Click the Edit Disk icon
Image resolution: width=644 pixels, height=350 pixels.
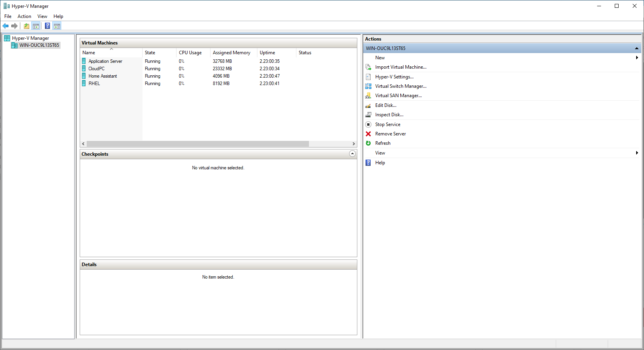click(368, 105)
